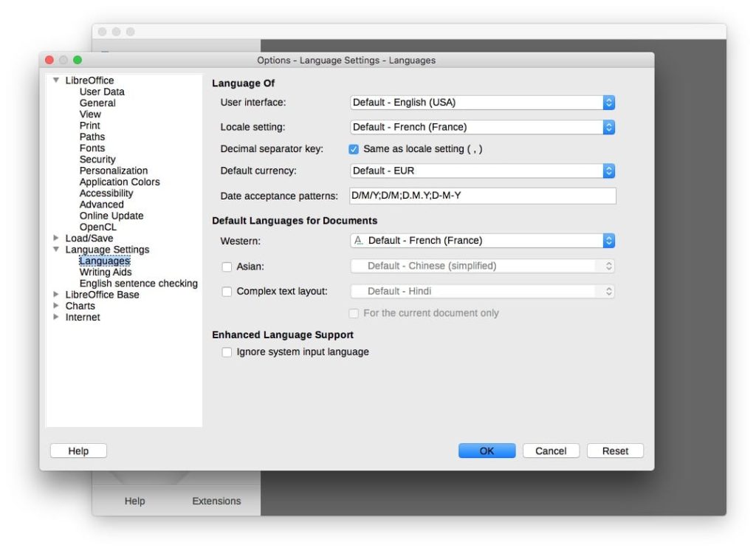Select the Internet tree label

pos(83,317)
